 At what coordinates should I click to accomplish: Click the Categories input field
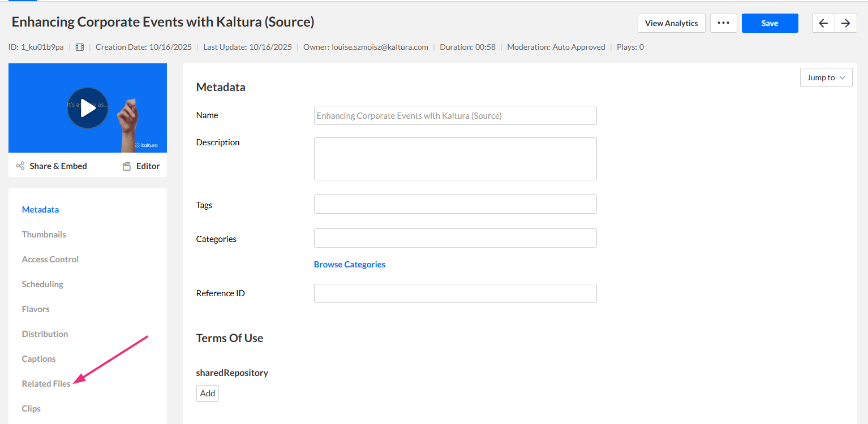tap(456, 238)
